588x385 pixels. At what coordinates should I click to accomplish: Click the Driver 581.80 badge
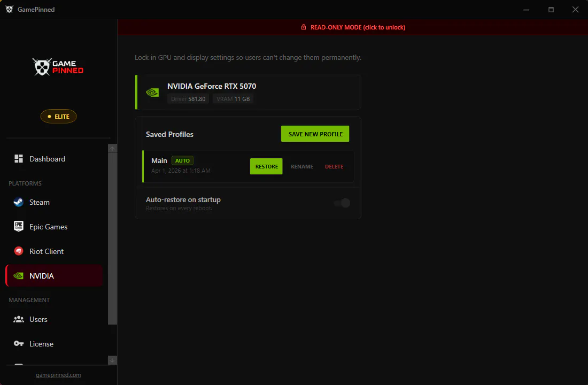(x=188, y=99)
